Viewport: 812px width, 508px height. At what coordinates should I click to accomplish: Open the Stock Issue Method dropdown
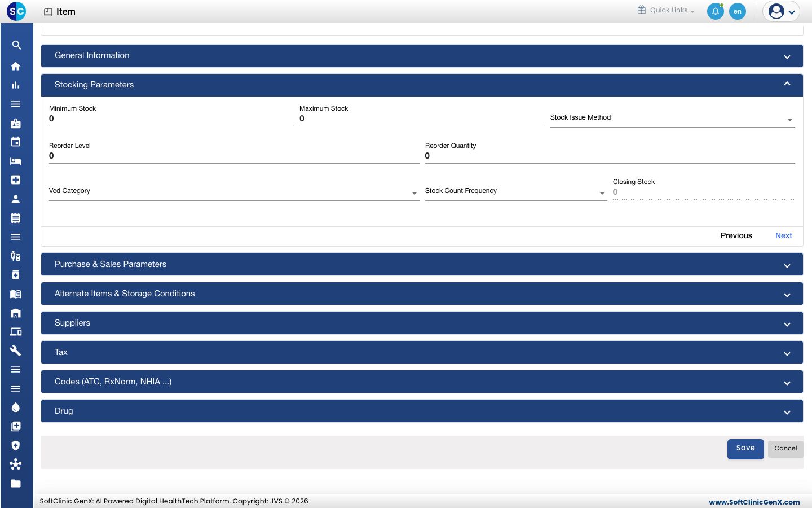pyautogui.click(x=673, y=118)
